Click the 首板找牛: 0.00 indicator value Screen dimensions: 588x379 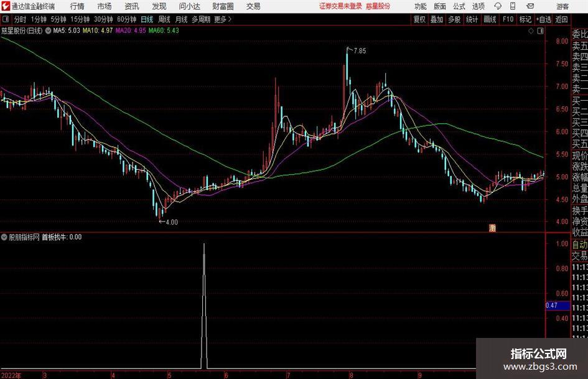(x=62, y=237)
